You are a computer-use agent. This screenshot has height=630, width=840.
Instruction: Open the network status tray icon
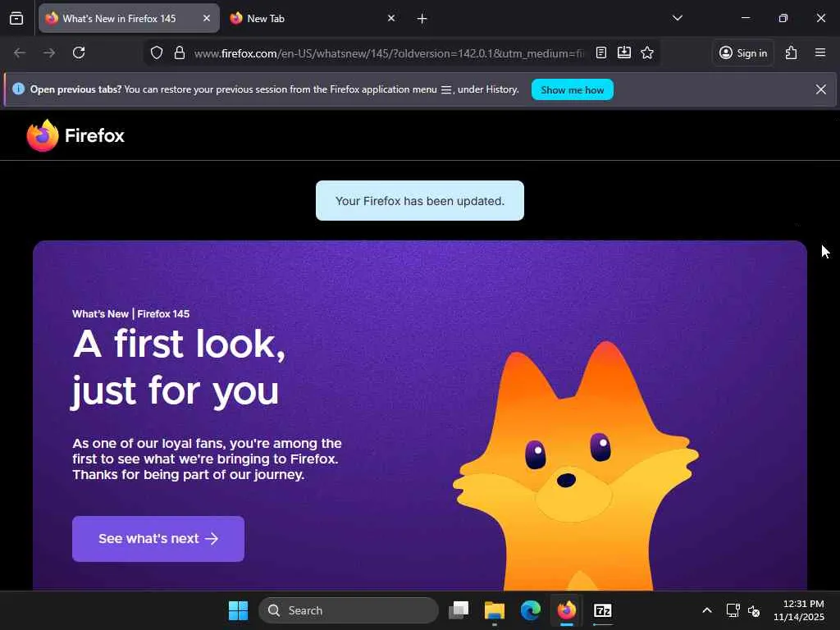click(733, 610)
